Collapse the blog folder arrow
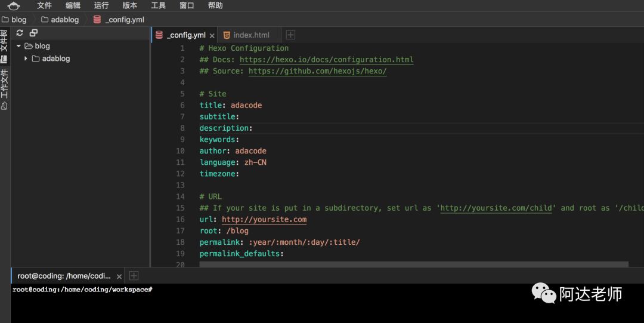This screenshot has width=644, height=323. (x=18, y=46)
